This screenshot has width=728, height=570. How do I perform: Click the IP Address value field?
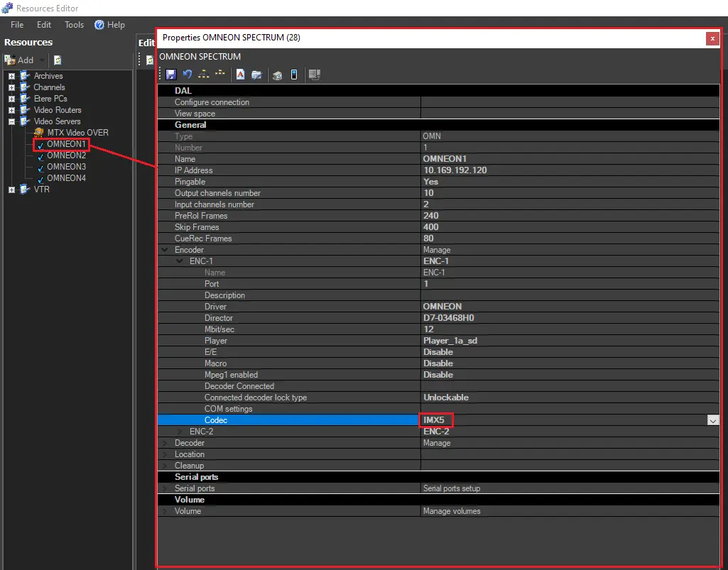(x=455, y=170)
